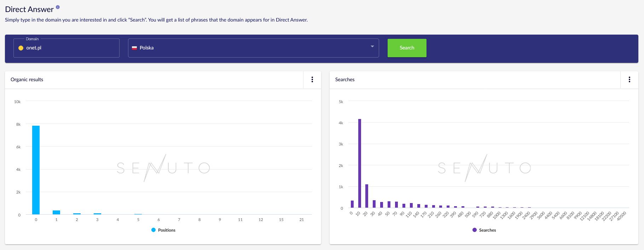Screen dimensions: 644x250
Task: Expand the country dropdown arrow
Action: tap(372, 47)
